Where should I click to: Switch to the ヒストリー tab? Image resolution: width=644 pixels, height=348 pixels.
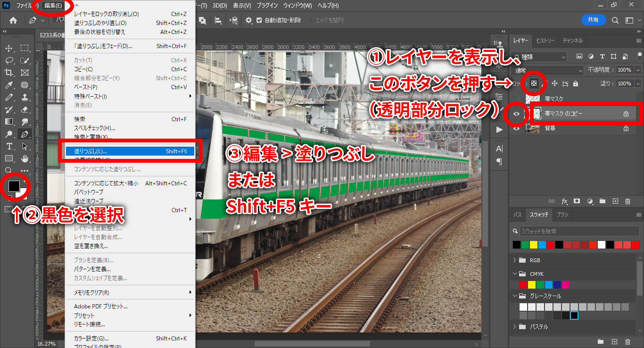coord(545,41)
